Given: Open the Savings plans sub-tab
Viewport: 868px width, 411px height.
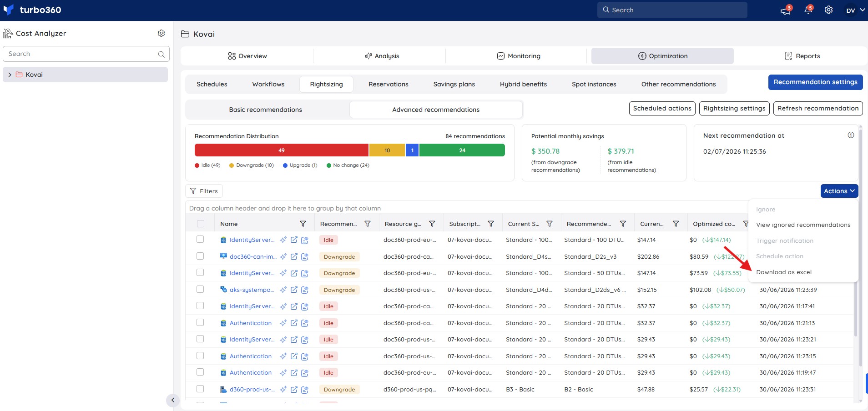Looking at the screenshot, I should 454,84.
